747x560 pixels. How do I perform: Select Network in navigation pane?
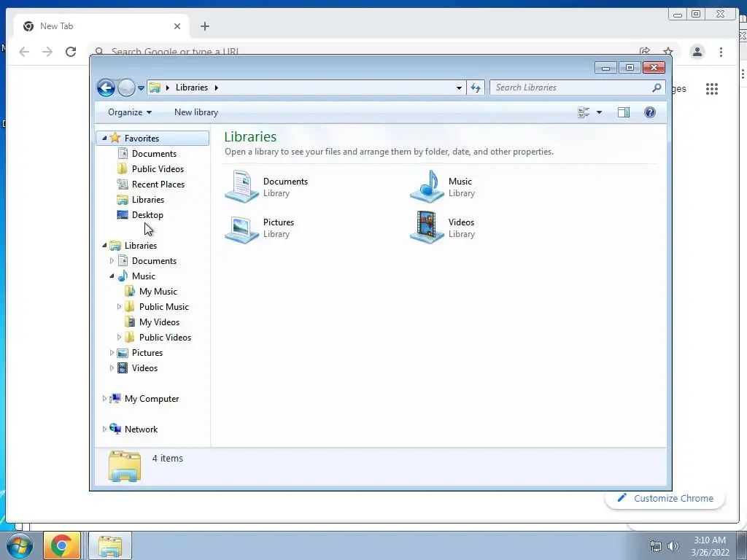(141, 429)
